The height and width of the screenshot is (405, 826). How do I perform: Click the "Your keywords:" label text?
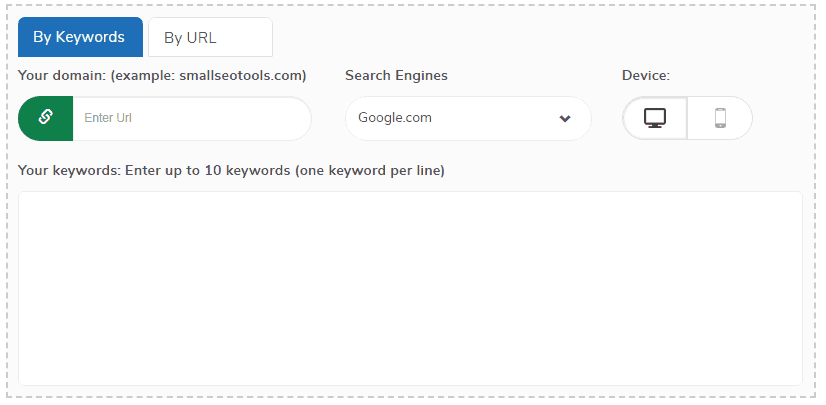70,171
